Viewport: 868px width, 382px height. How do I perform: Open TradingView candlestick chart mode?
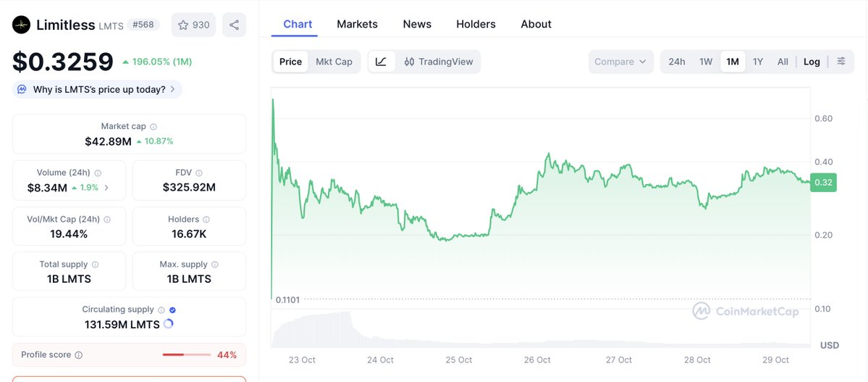pyautogui.click(x=438, y=62)
